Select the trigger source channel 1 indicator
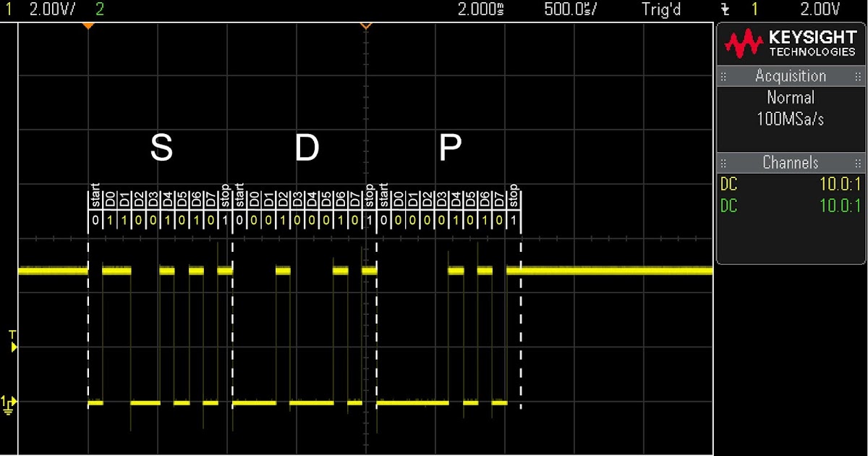Screen dimensions: 868x456 click(x=753, y=10)
